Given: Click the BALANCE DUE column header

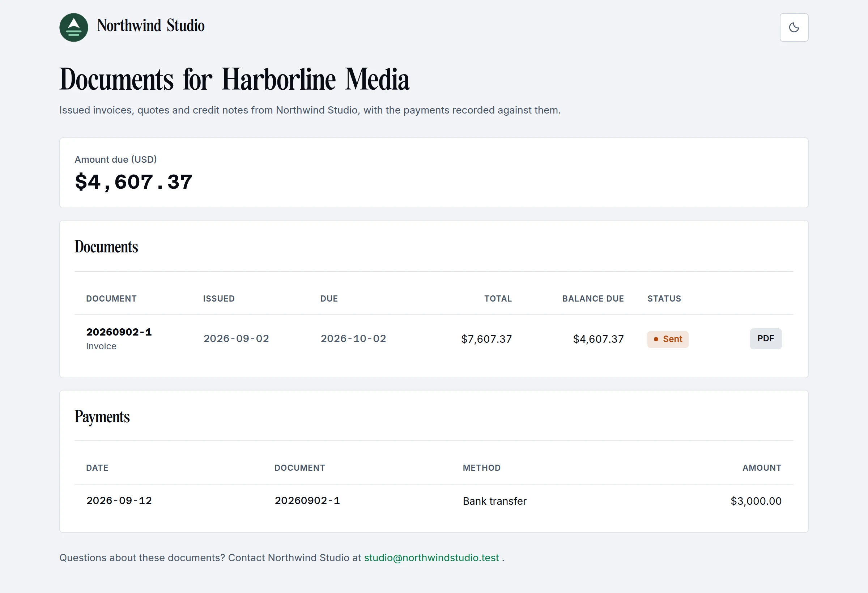Looking at the screenshot, I should [x=593, y=299].
